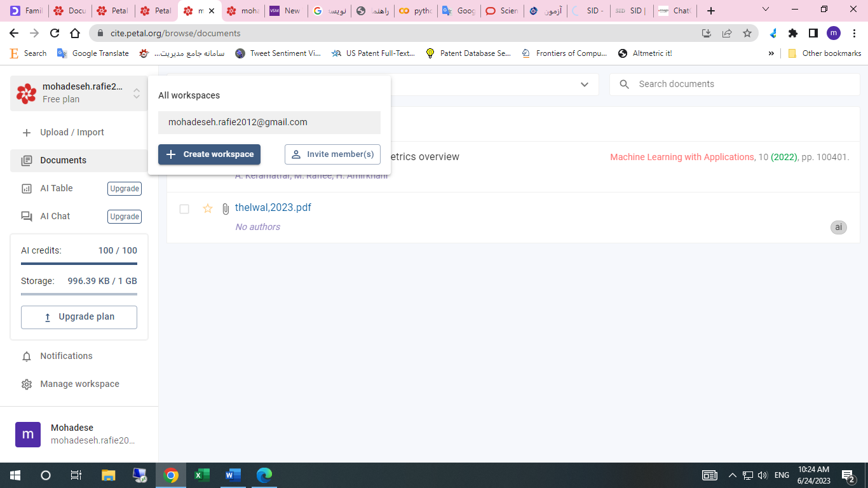The image size is (868, 488).
Task: Open File Explorer from the taskbar
Action: click(109, 475)
